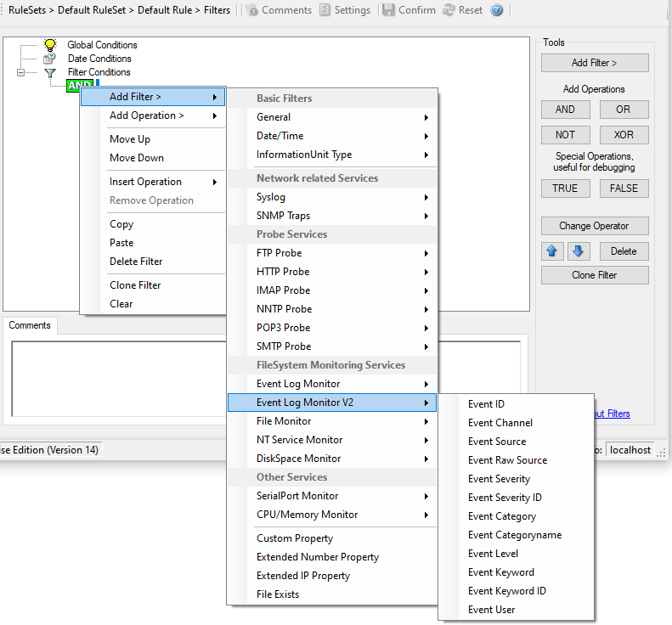Open help via blue question mark icon

[x=497, y=10]
